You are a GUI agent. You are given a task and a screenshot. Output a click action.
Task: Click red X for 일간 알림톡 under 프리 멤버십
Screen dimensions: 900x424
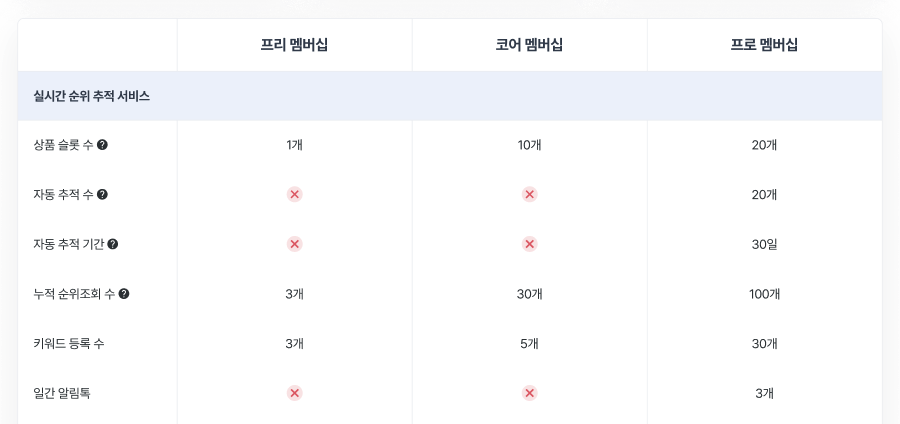click(294, 393)
